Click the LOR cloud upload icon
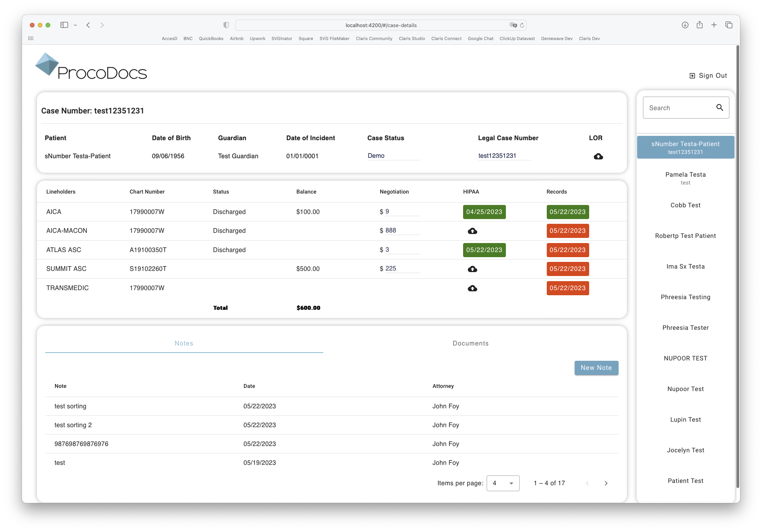Image resolution: width=762 pixels, height=532 pixels. [x=598, y=156]
